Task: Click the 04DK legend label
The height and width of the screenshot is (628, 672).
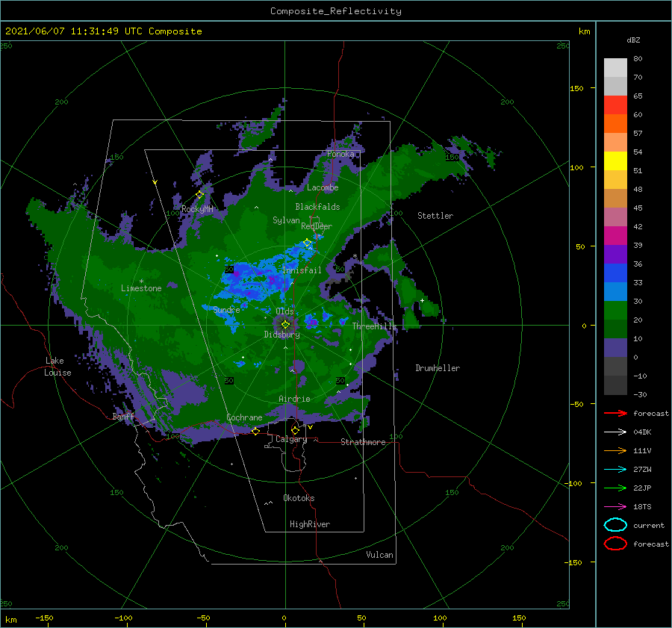Action: (642, 432)
